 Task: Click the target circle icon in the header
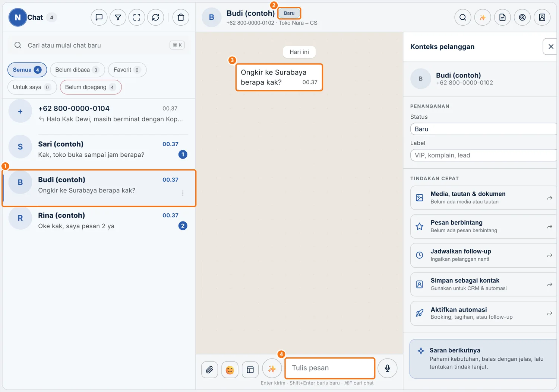pyautogui.click(x=522, y=17)
